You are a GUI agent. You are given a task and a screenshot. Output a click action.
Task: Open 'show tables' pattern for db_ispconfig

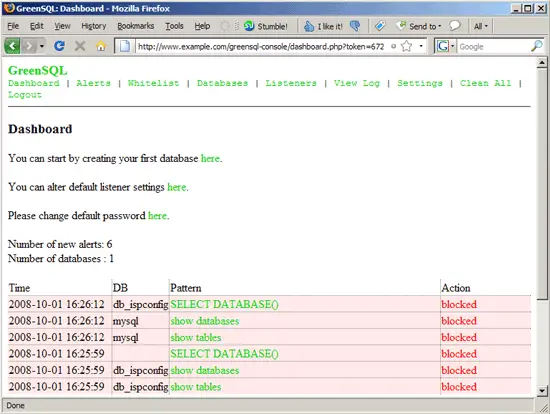[x=196, y=387]
